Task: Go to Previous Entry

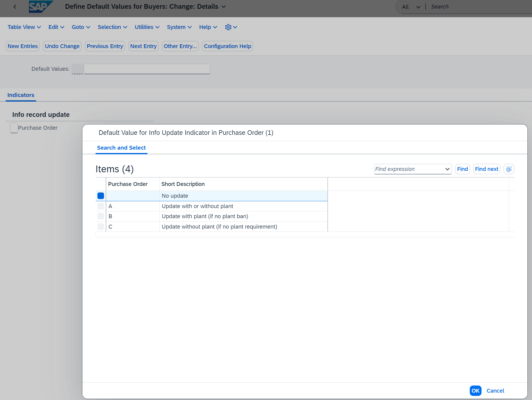Action: coord(105,46)
